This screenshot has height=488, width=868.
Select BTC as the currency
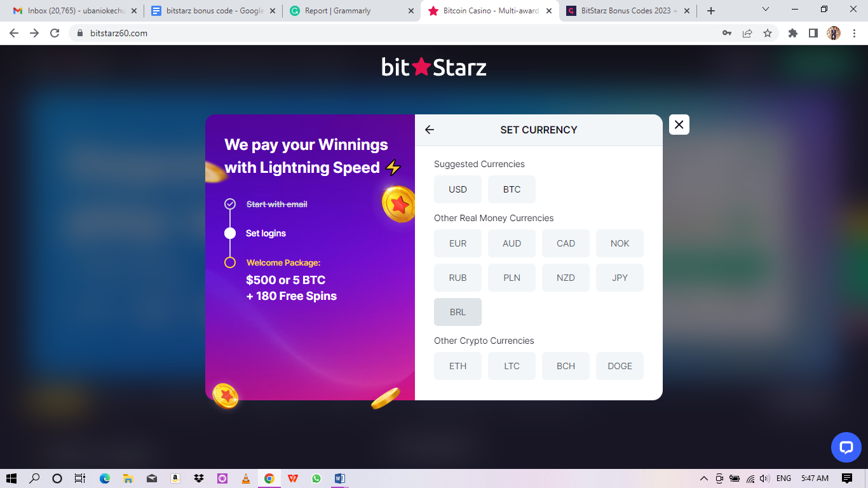coord(512,189)
